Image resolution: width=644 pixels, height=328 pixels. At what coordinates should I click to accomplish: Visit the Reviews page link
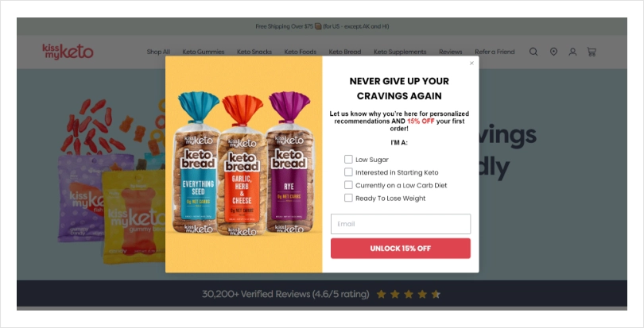pyautogui.click(x=451, y=52)
